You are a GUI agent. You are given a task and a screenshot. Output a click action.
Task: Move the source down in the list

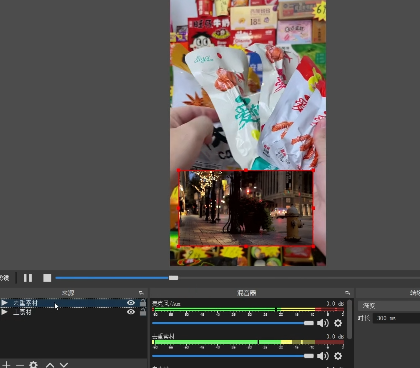(64, 365)
